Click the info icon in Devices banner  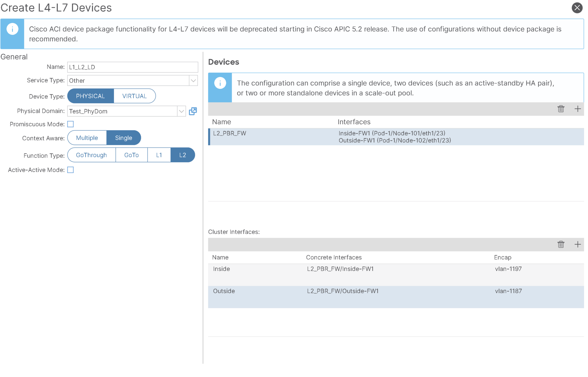pyautogui.click(x=220, y=83)
